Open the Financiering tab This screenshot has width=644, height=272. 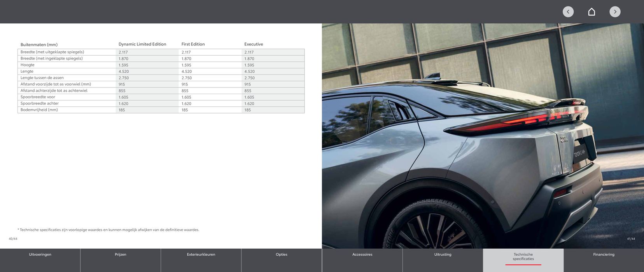tap(604, 255)
